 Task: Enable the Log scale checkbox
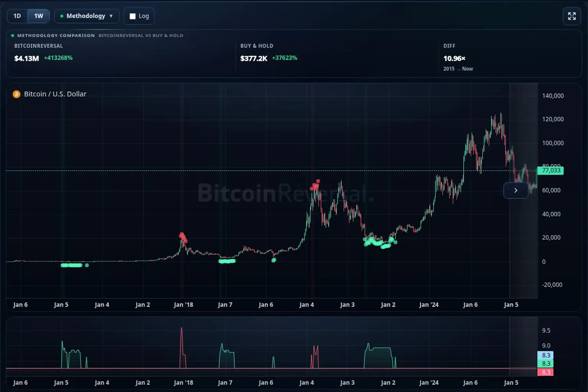133,16
